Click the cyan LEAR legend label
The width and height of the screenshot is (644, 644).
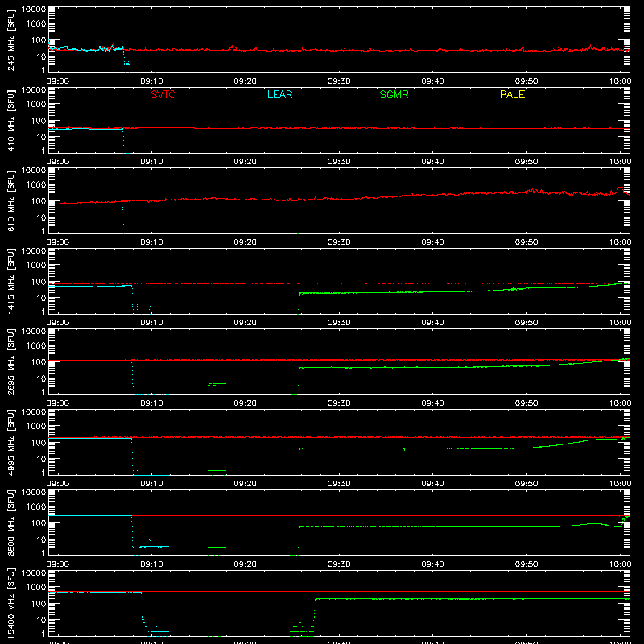[x=279, y=94]
